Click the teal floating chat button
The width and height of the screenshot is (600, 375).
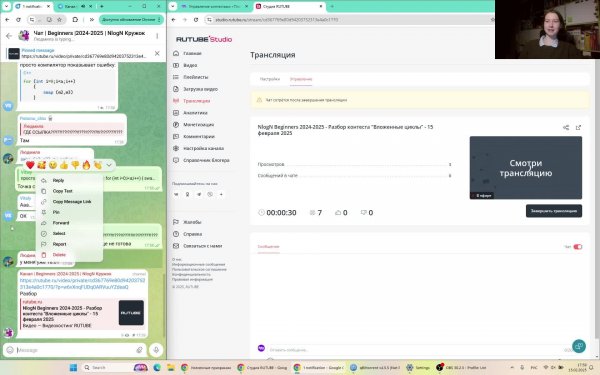click(579, 346)
